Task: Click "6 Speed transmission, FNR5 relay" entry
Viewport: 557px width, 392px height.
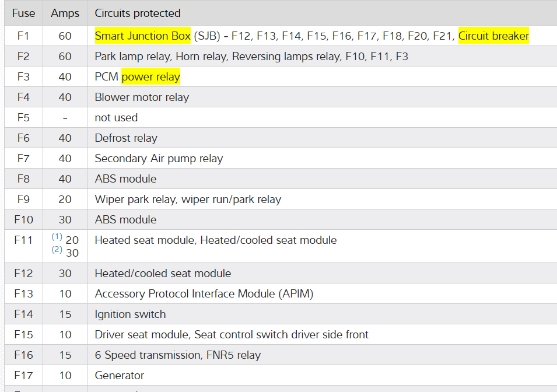Action: [177, 355]
